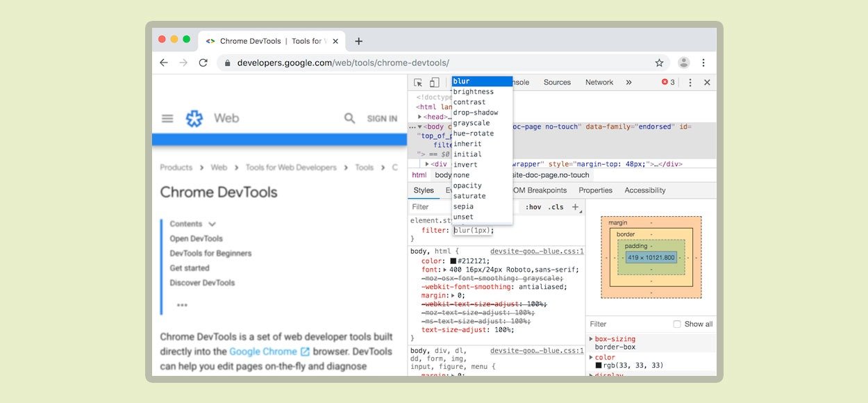Close the DevTools panel
This screenshot has height=403, width=868.
[x=707, y=82]
